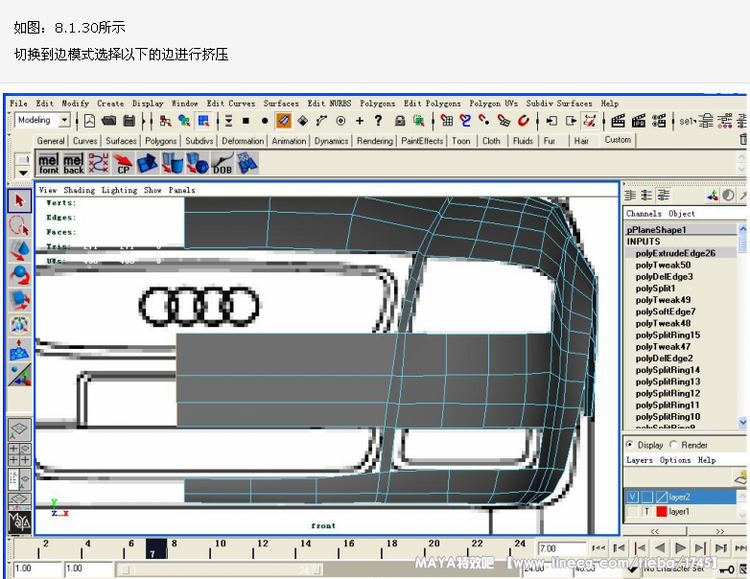
Task: Click the current frame 7.00 field
Action: point(562,548)
